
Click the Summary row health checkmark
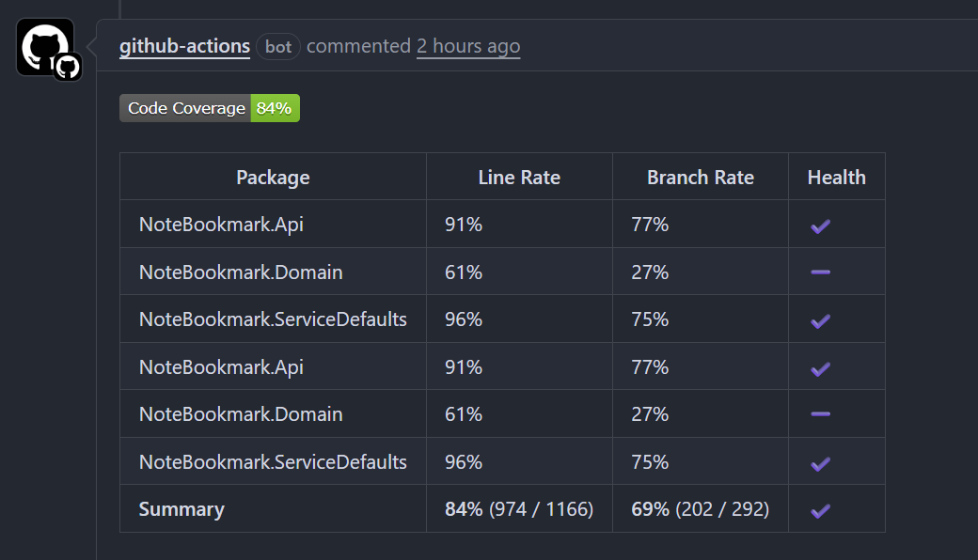820,511
